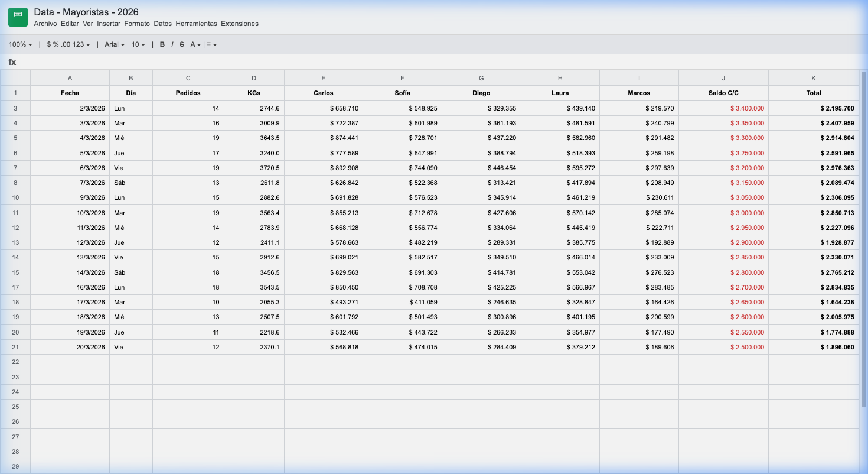868x474 pixels.
Task: Apply strikethrough formatting
Action: pyautogui.click(x=181, y=44)
